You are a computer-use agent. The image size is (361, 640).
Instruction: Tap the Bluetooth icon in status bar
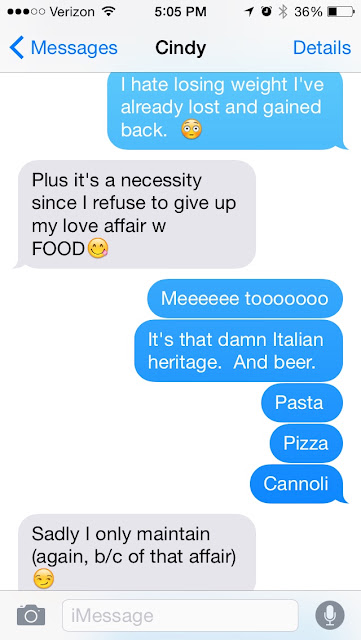(x=283, y=12)
